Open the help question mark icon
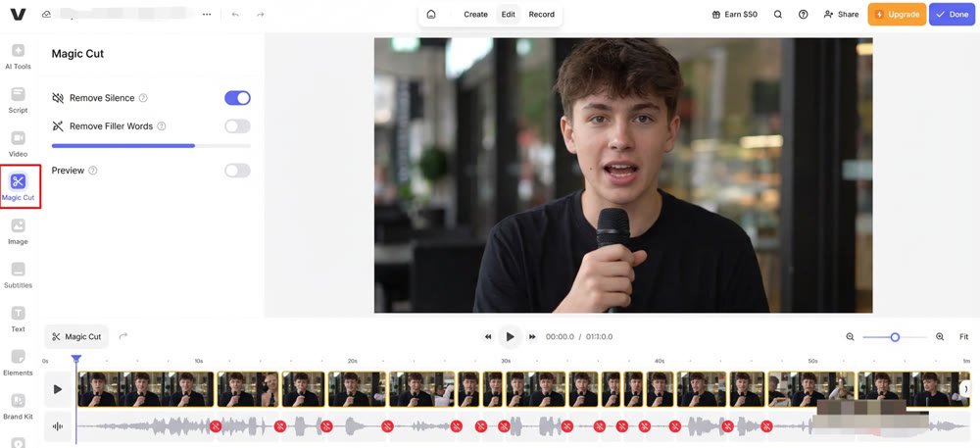Image resolution: width=980 pixels, height=448 pixels. (x=804, y=15)
